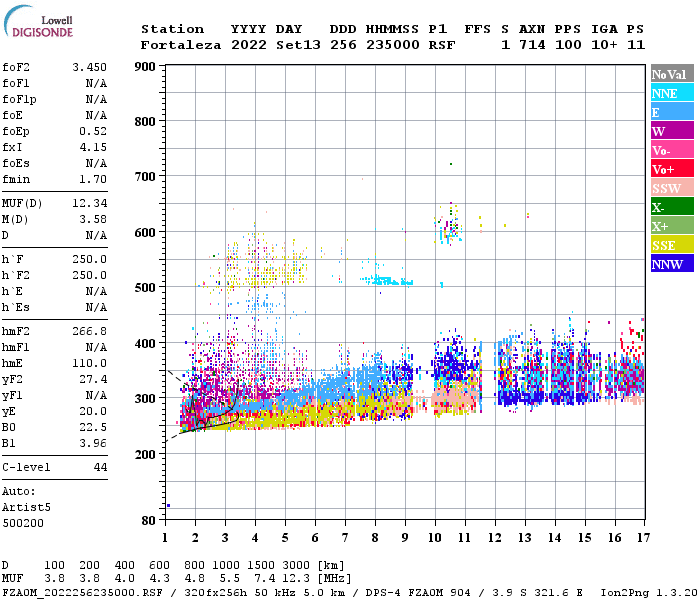Click the Set13 date in header
Screen dimensions: 700x600
[x=298, y=45]
